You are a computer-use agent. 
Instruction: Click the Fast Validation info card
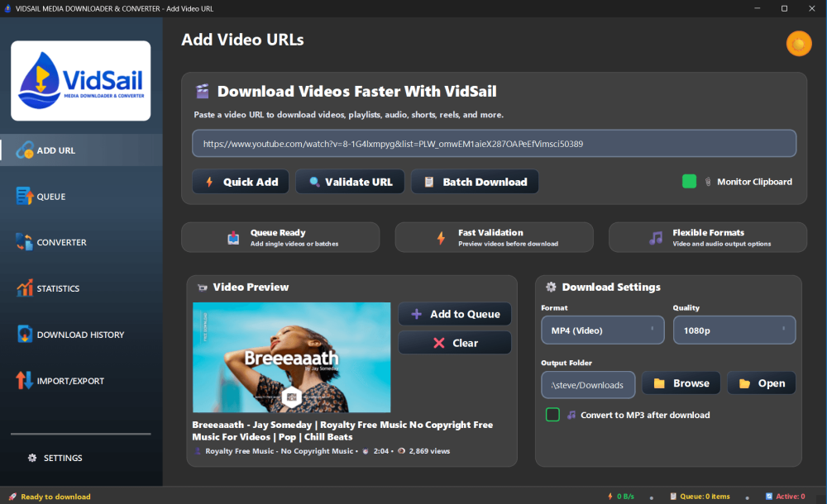(x=495, y=237)
